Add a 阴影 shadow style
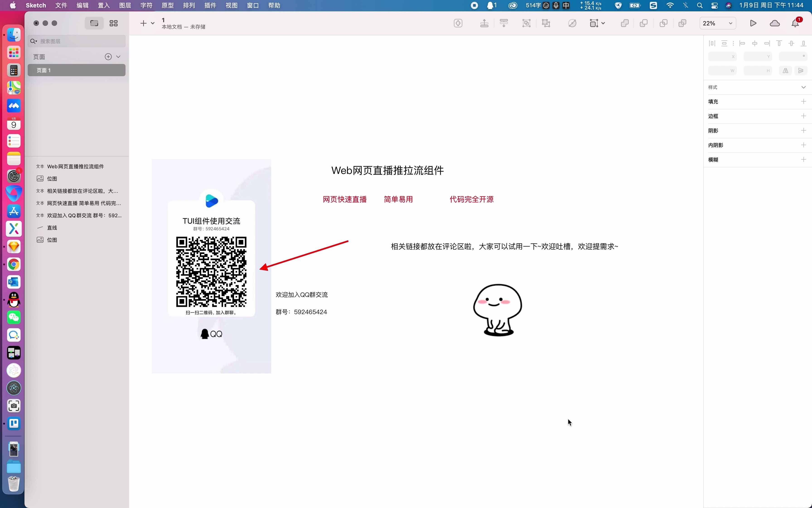The width and height of the screenshot is (812, 508). 803,130
